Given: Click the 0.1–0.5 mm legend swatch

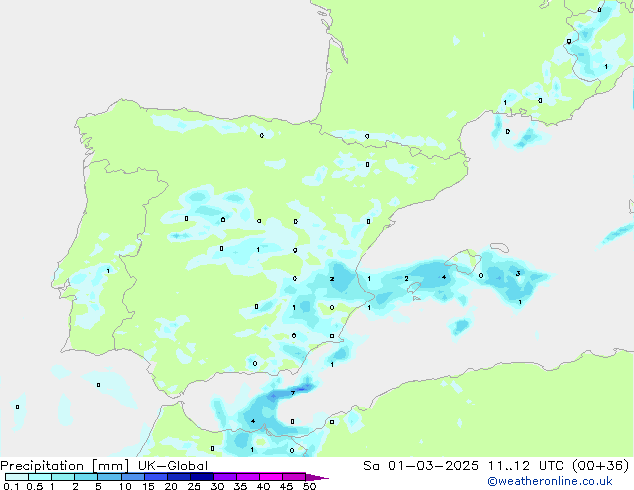Looking at the screenshot, I should [x=17, y=477].
